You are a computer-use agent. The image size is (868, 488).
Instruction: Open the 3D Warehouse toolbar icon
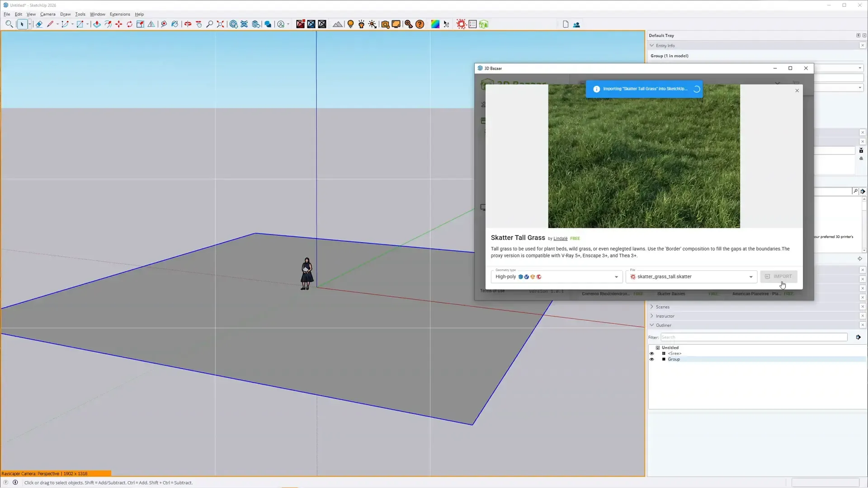(234, 24)
